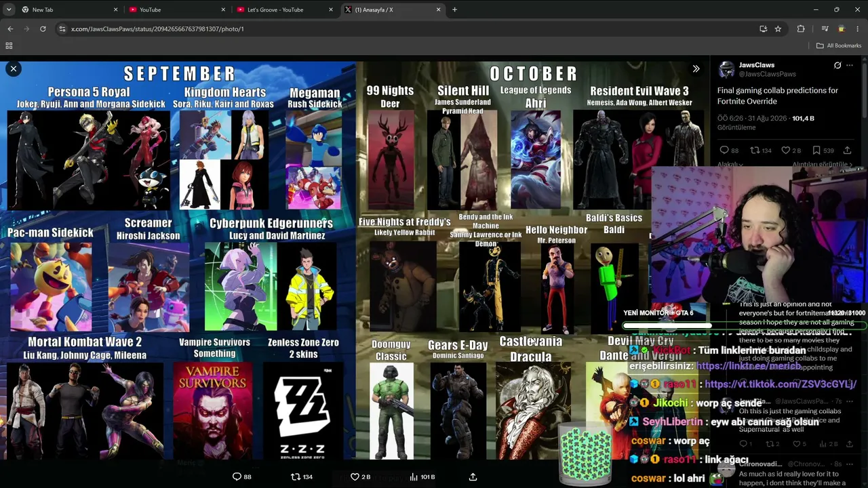Open the more options menu for the post
Viewport: 868px width, 488px height.
coord(850,65)
